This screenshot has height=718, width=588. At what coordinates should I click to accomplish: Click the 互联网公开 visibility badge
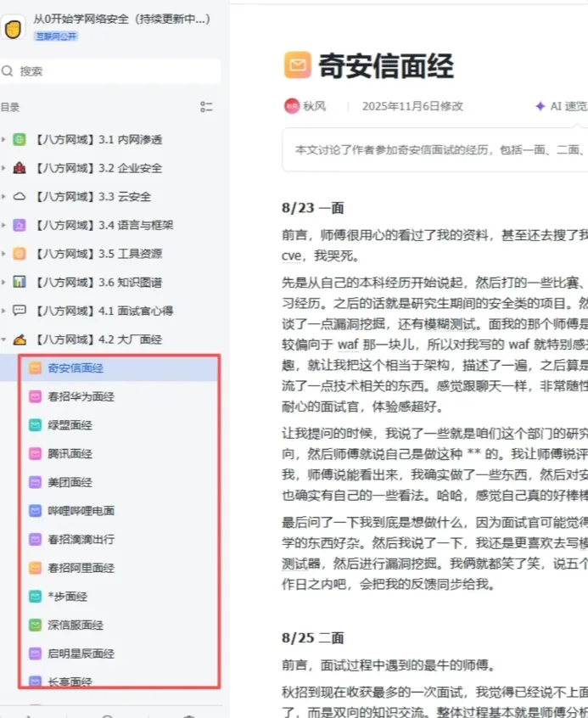click(x=56, y=36)
